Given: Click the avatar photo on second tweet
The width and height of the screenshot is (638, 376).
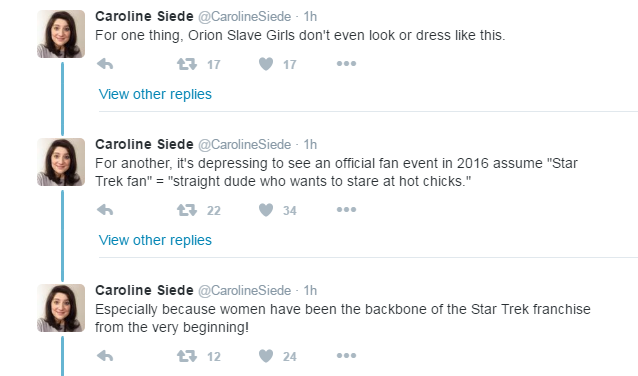Looking at the screenshot, I should (x=61, y=162).
